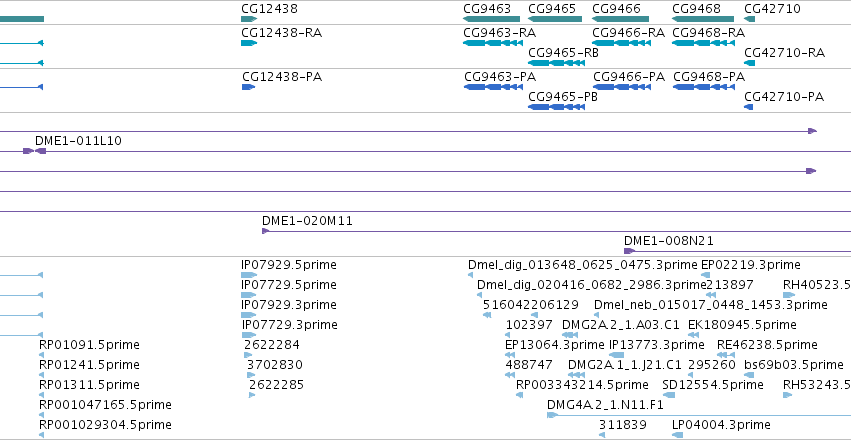
Task: Select the IP07929.5prime EST glyph
Action: pyautogui.click(x=249, y=275)
